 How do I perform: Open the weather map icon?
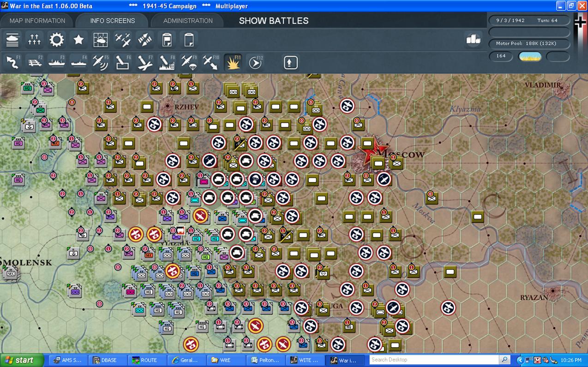(101, 40)
